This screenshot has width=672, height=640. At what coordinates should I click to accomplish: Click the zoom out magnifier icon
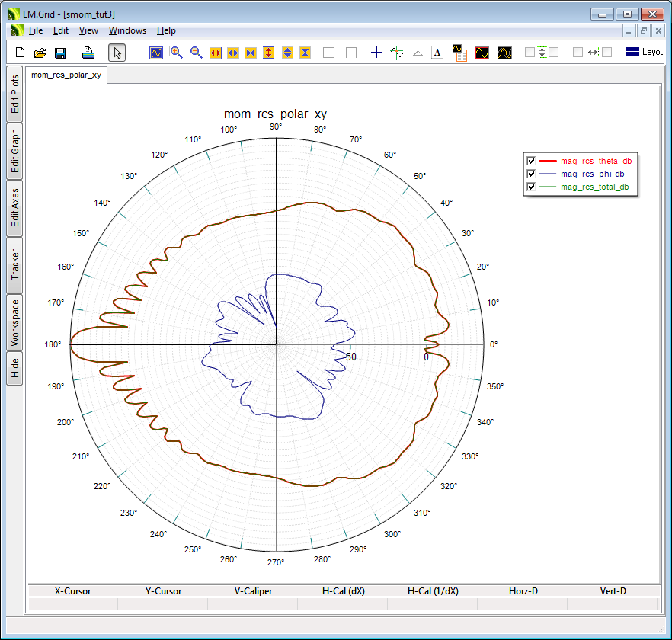pyautogui.click(x=196, y=53)
